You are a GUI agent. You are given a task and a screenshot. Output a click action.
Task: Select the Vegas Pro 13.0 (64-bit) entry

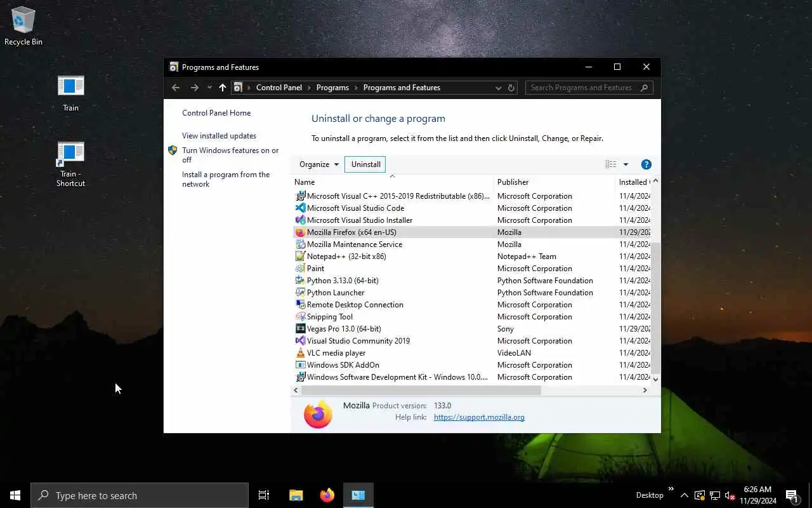pos(472,329)
